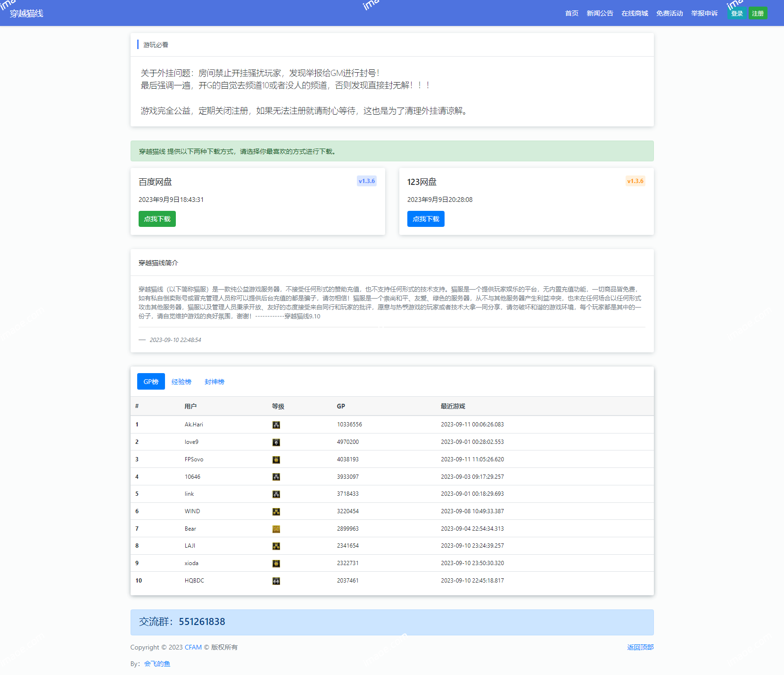Open 新闻公告 in the top navigation
The width and height of the screenshot is (784, 675).
600,13
